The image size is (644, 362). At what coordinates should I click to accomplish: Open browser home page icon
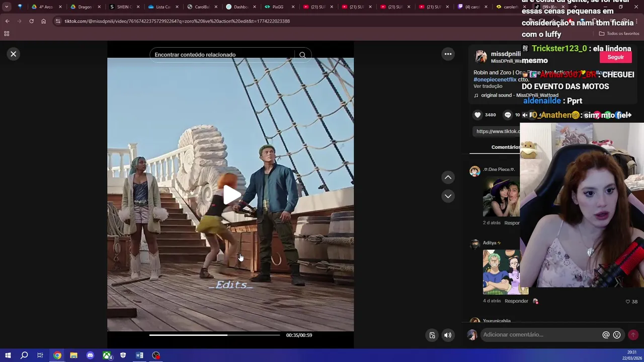tap(43, 21)
